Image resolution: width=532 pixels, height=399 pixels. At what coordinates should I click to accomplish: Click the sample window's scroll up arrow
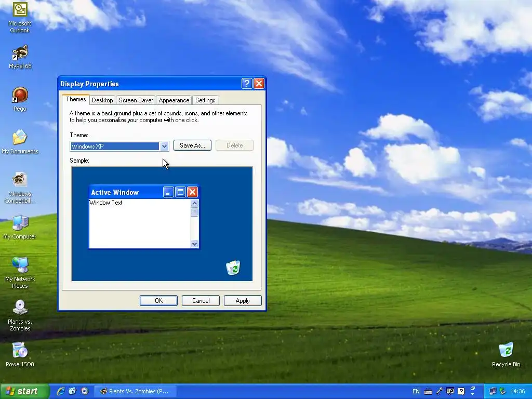194,203
